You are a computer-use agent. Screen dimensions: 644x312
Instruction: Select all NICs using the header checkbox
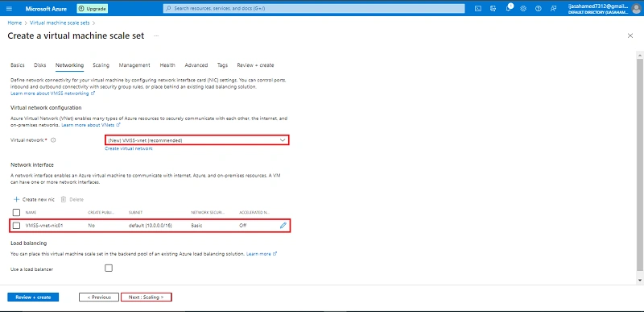(x=16, y=213)
